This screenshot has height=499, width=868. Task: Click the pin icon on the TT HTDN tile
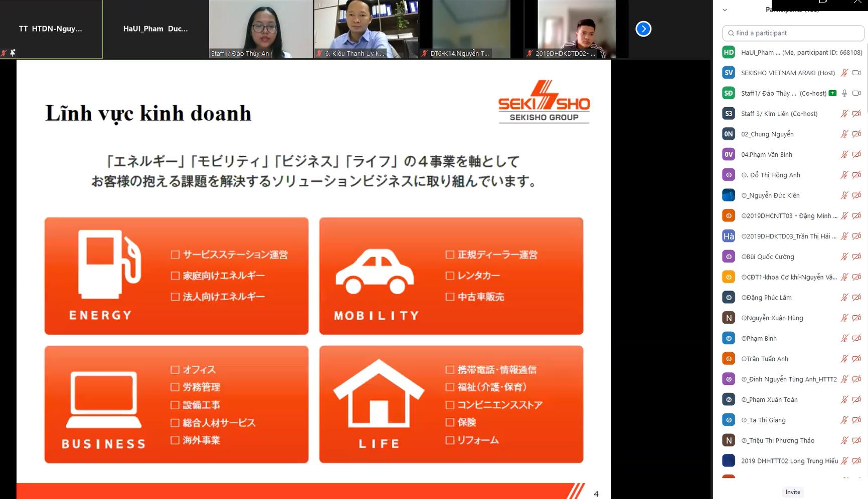click(13, 53)
